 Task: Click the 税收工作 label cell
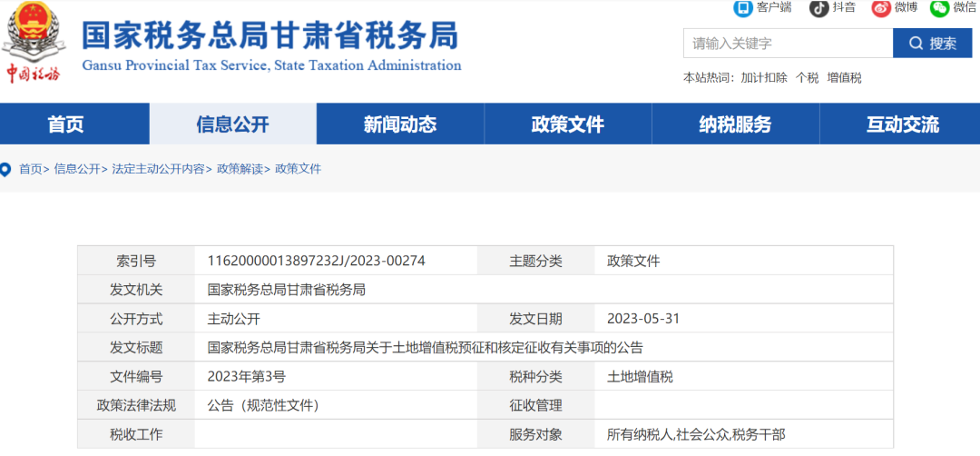tap(136, 434)
